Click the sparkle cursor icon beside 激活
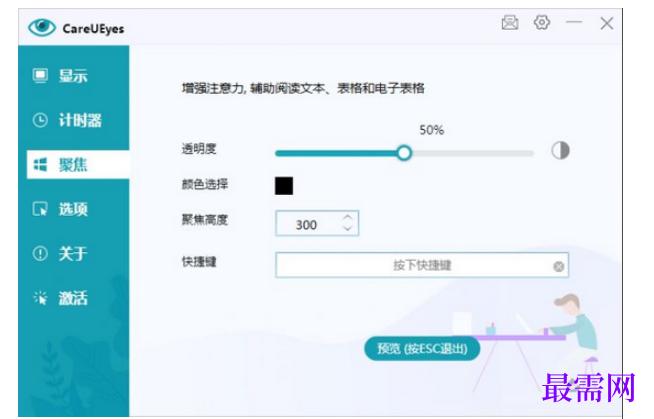This screenshot has width=654, height=419. (40, 298)
